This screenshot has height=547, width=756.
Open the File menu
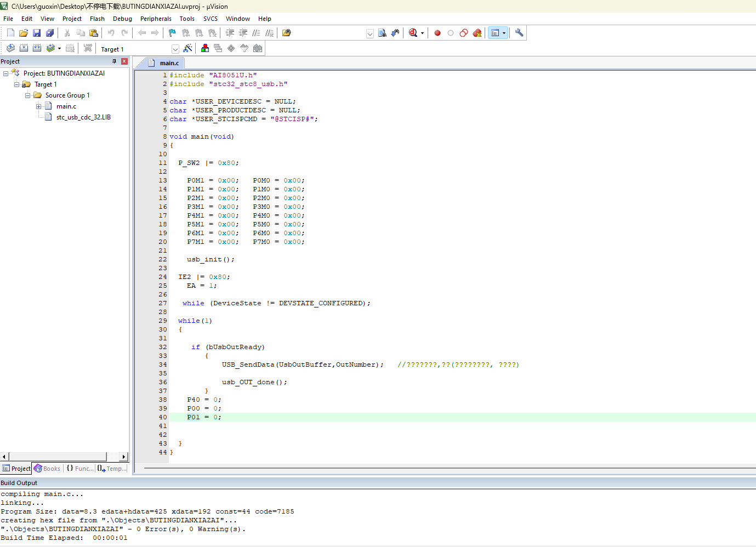8,19
